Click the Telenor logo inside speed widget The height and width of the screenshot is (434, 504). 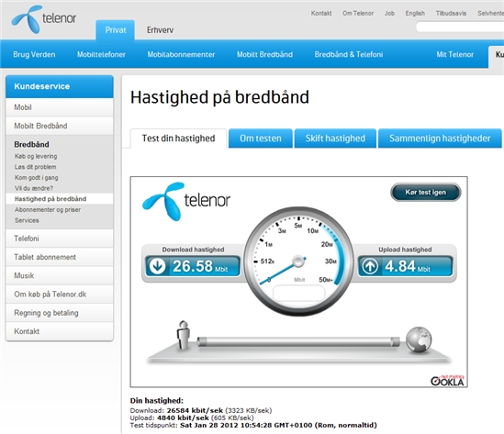186,202
